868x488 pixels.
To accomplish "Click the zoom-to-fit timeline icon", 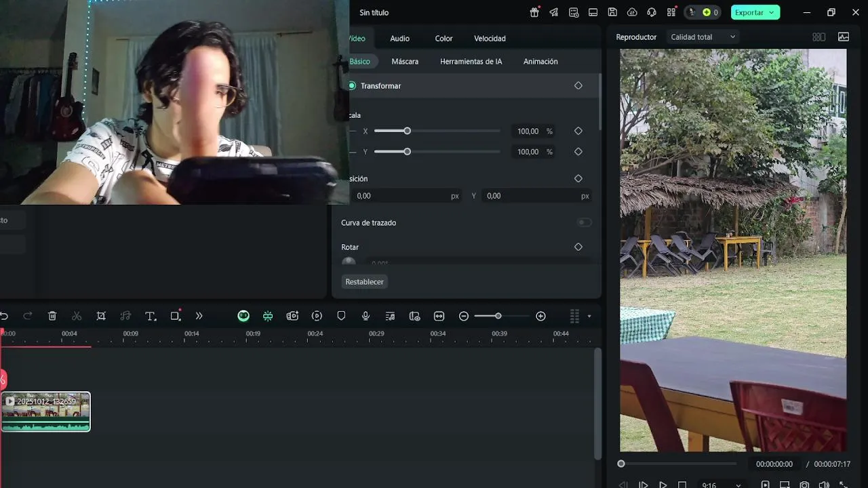I will pyautogui.click(x=439, y=316).
